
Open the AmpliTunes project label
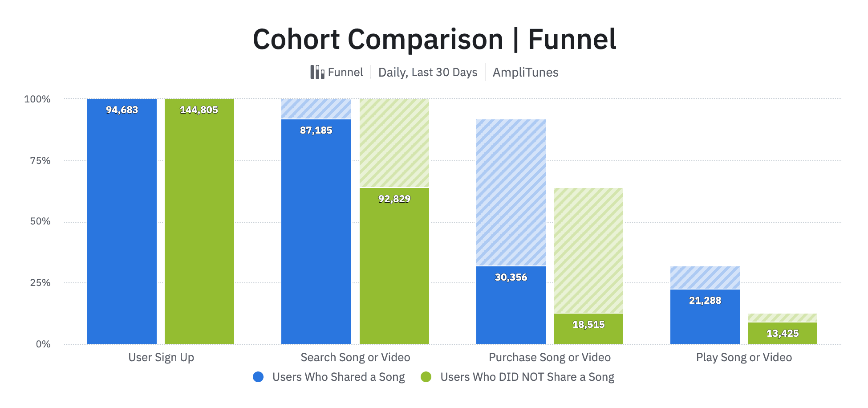525,72
